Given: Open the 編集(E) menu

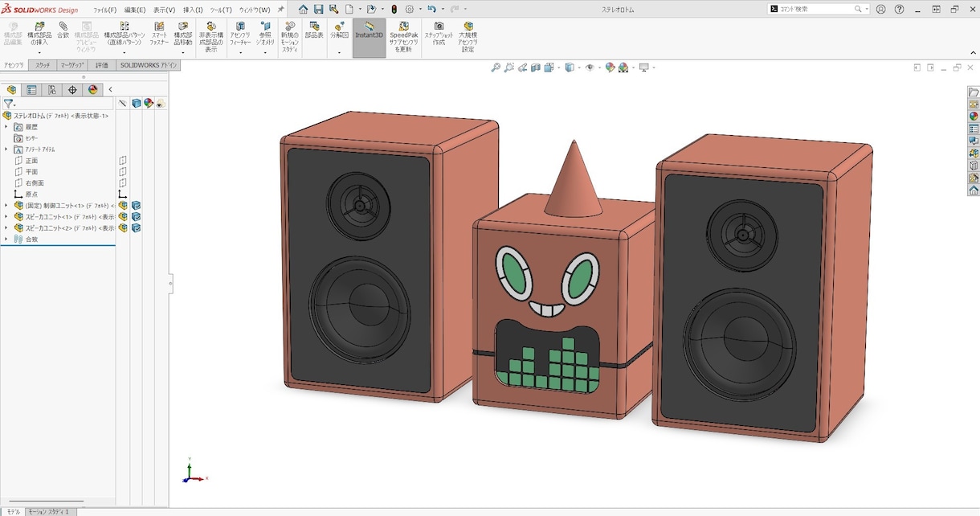Looking at the screenshot, I should (x=135, y=10).
